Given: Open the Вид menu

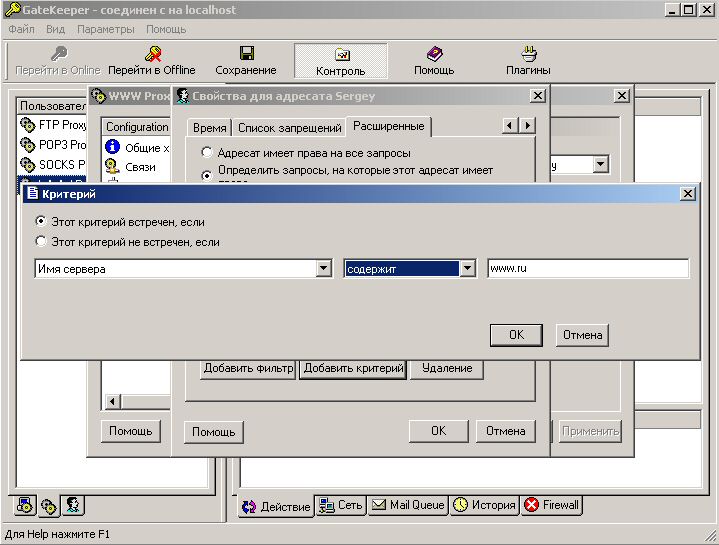Looking at the screenshot, I should tap(55, 29).
